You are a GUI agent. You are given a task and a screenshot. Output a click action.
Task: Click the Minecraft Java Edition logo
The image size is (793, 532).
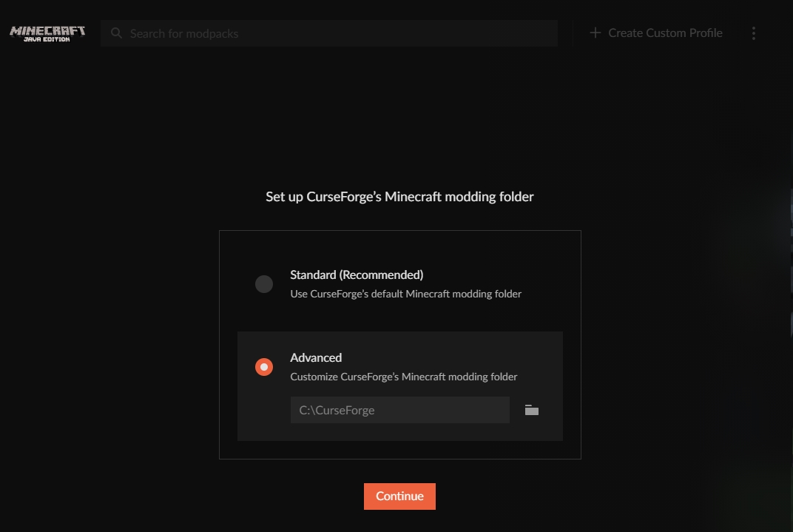point(47,33)
